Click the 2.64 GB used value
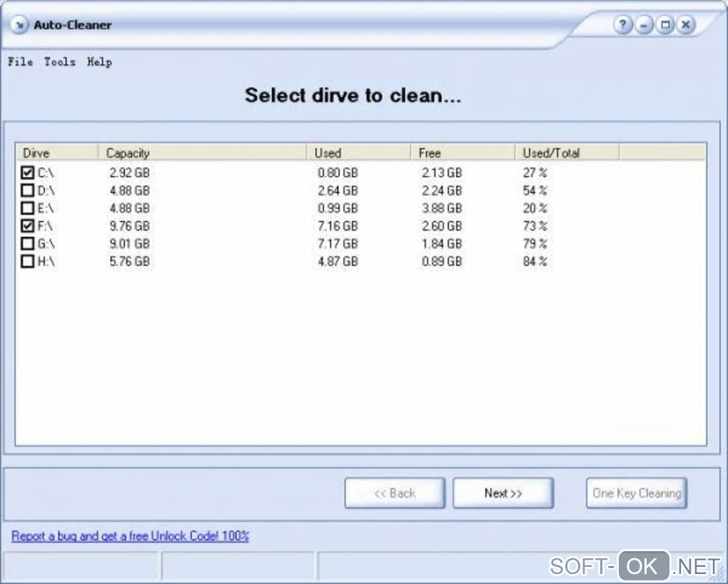Screen dimensions: 728x584 point(338,191)
